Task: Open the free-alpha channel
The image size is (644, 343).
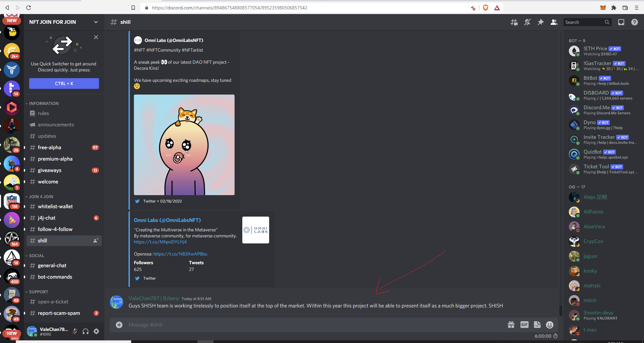Action: click(64, 148)
